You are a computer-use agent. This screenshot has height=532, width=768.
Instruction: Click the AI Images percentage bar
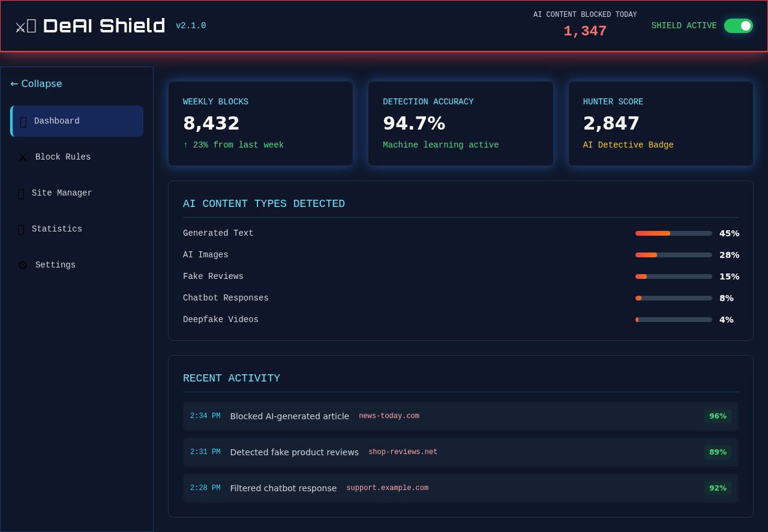click(673, 255)
